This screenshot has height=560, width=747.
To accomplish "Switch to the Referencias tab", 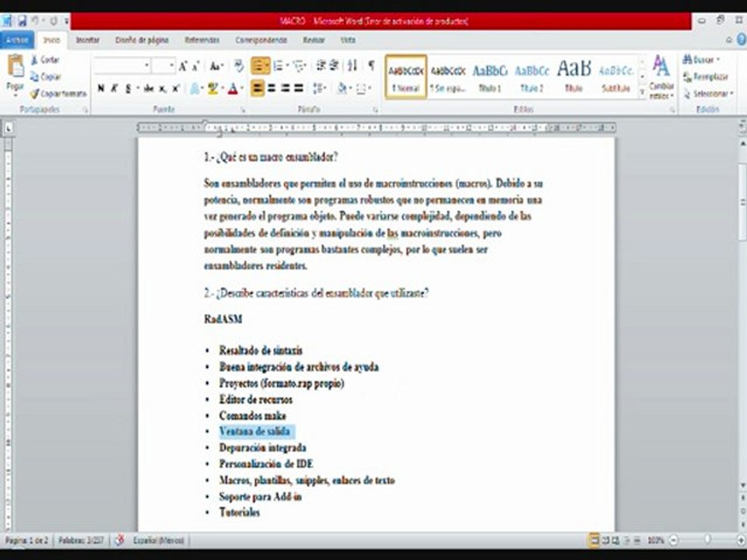I will pos(202,40).
